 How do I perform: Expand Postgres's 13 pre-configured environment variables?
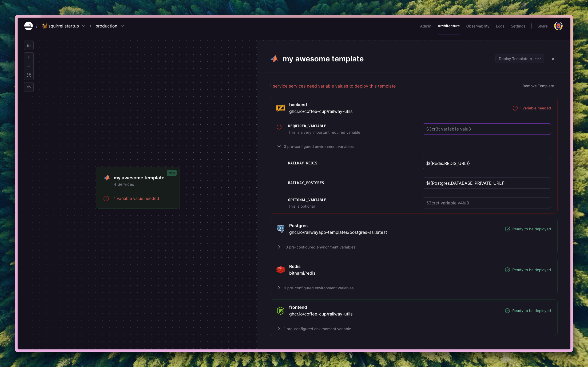279,247
